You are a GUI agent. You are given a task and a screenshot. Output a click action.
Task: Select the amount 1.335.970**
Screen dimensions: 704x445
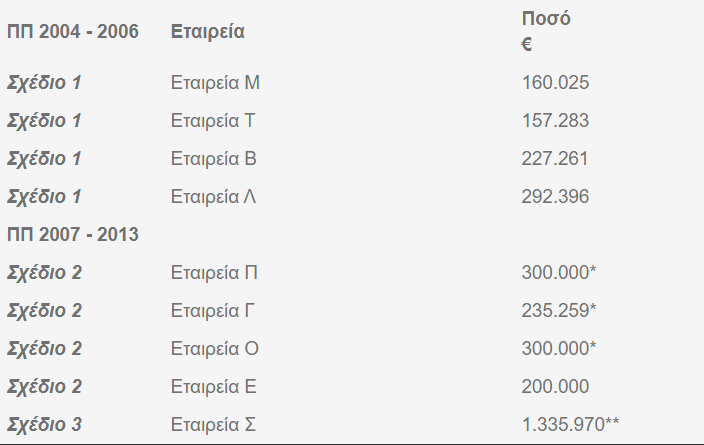570,424
